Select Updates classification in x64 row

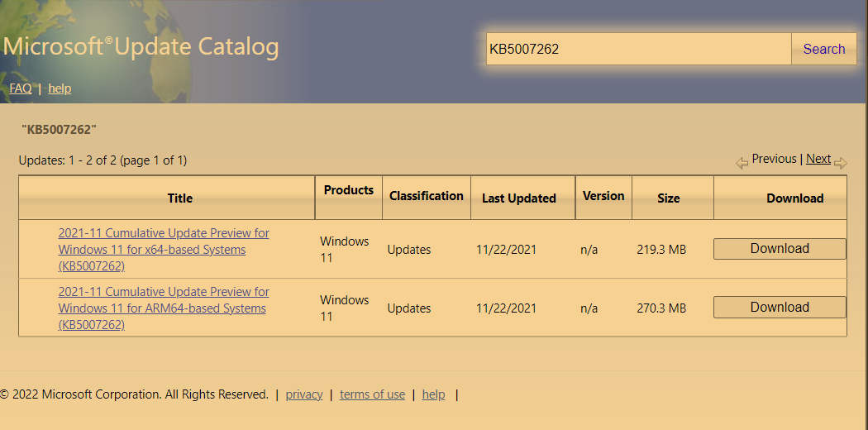pyautogui.click(x=409, y=250)
